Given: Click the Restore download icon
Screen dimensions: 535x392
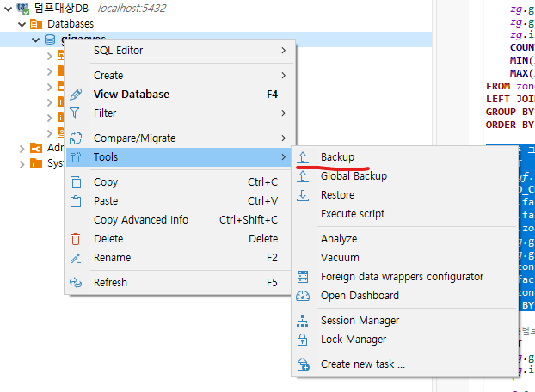Looking at the screenshot, I should 303,195.
